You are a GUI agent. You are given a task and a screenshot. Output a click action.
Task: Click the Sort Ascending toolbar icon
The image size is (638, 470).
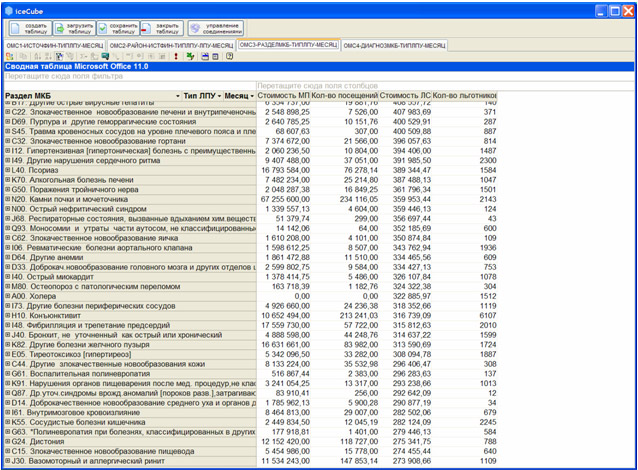click(37, 56)
